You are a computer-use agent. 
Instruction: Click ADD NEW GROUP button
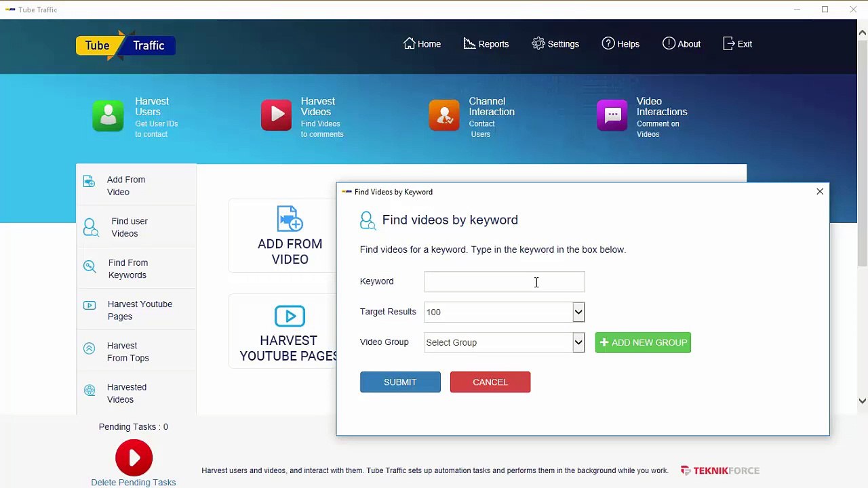(643, 342)
